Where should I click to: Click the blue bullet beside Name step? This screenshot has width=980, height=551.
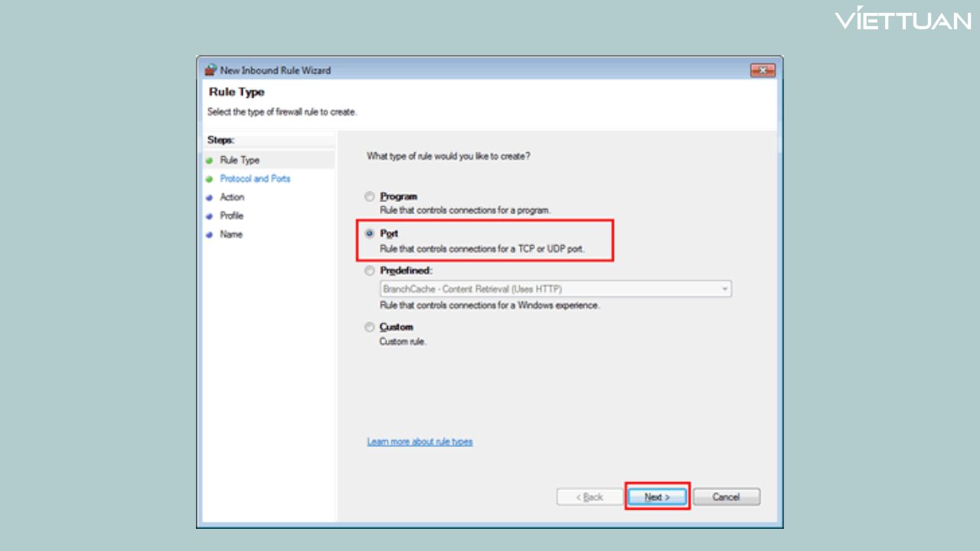click(209, 235)
